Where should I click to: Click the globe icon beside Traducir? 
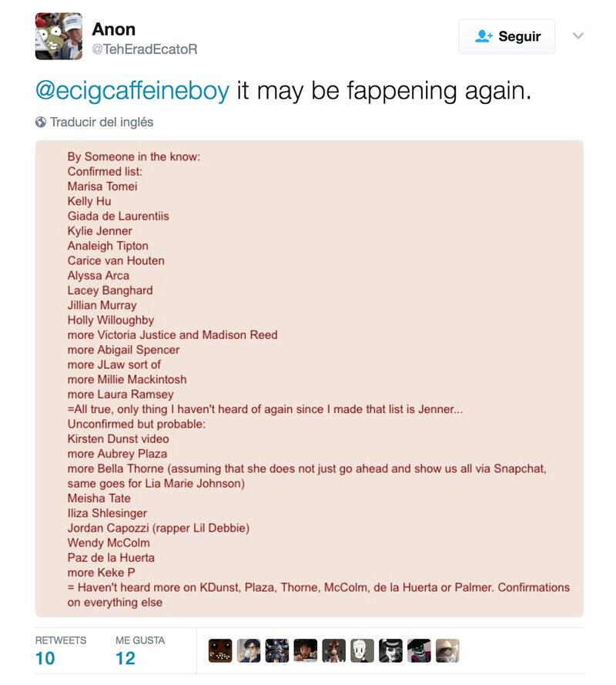(41, 123)
